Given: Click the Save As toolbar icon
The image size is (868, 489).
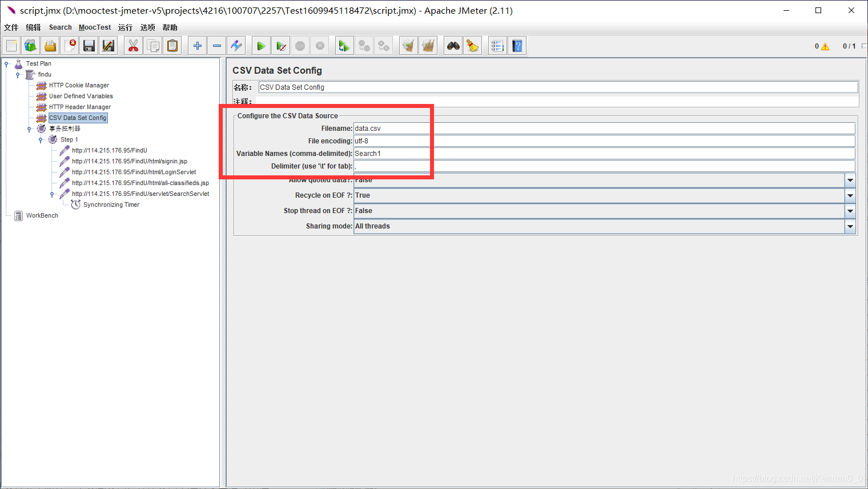Looking at the screenshot, I should pyautogui.click(x=108, y=46).
